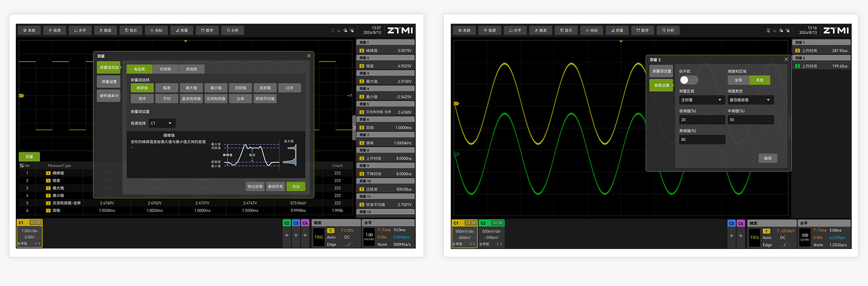
Task: Open 分析 magnifier menu above the sine waveform
Action: [668, 31]
